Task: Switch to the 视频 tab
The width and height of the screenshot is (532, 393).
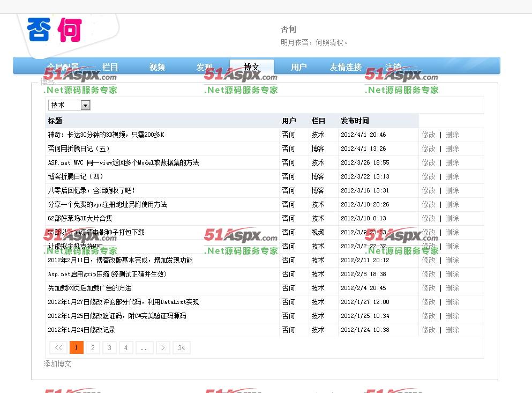Action: pos(157,67)
